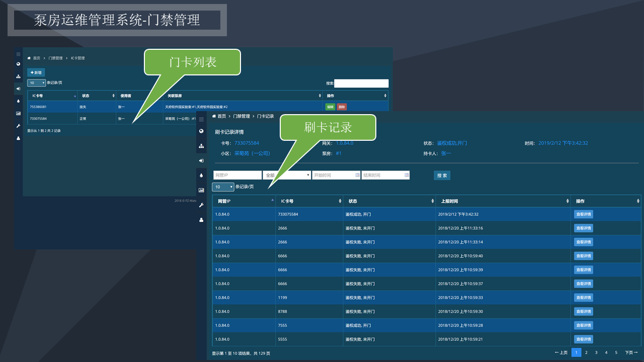View details for the 上午11:33:16 record
The height and width of the screenshot is (362, 644).
coord(584,228)
